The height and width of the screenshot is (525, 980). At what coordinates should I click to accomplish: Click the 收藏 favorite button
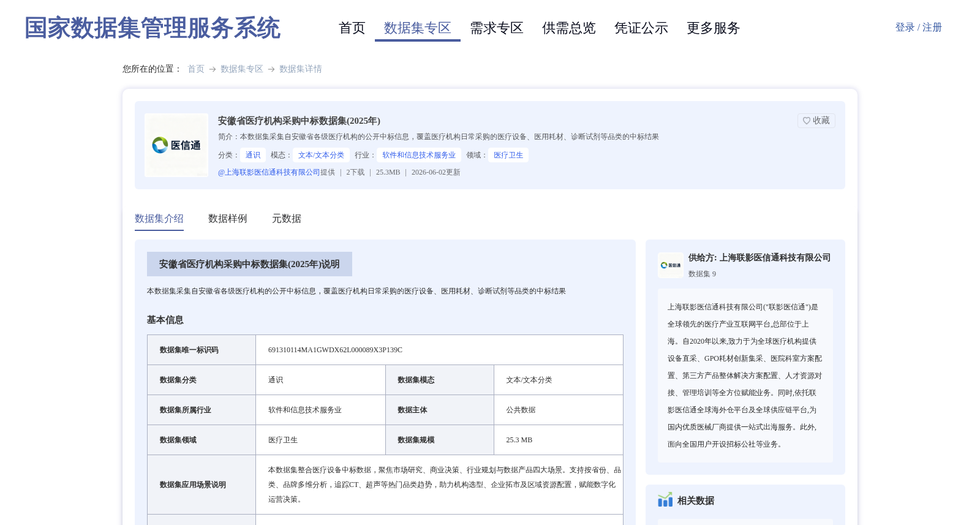816,121
